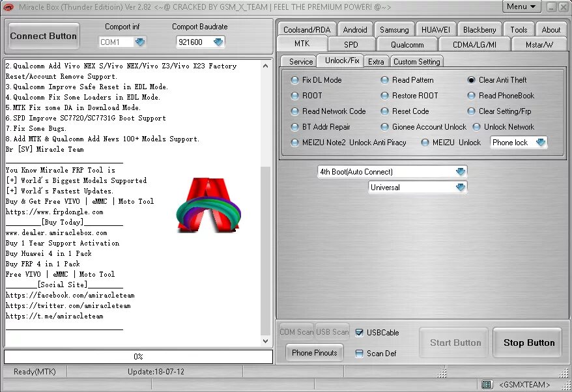Click the Connect Button
Screen dimensions: 572x392
[x=44, y=36]
